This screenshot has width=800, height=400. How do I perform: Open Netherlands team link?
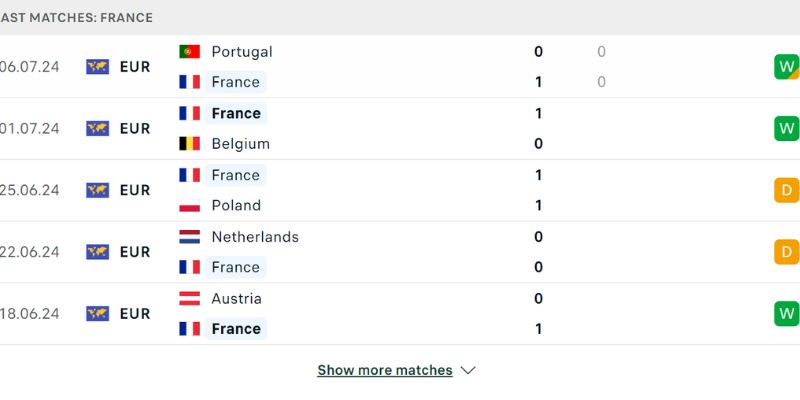(x=255, y=238)
